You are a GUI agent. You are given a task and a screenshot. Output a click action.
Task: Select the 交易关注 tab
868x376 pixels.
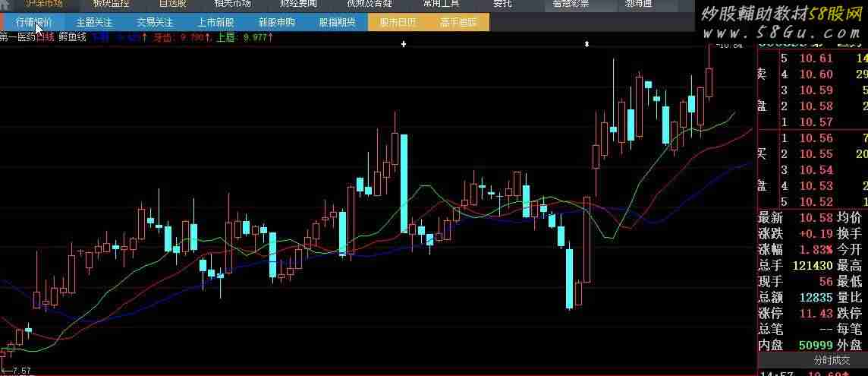click(x=155, y=23)
